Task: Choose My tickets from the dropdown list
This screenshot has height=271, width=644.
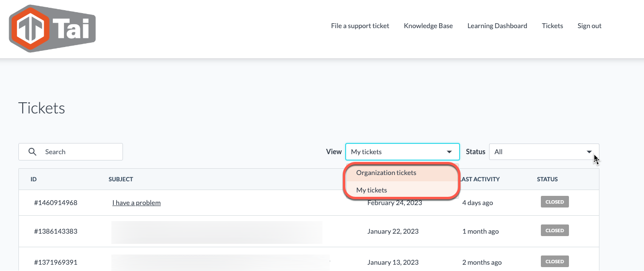Action: coord(371,190)
